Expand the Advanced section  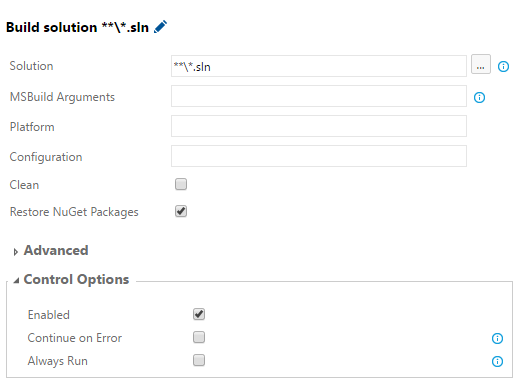click(x=15, y=252)
